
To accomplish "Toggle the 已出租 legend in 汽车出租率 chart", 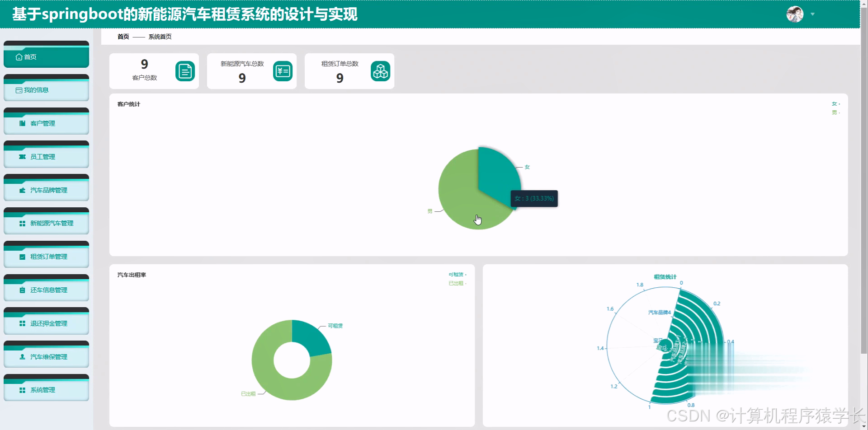I will coord(456,283).
